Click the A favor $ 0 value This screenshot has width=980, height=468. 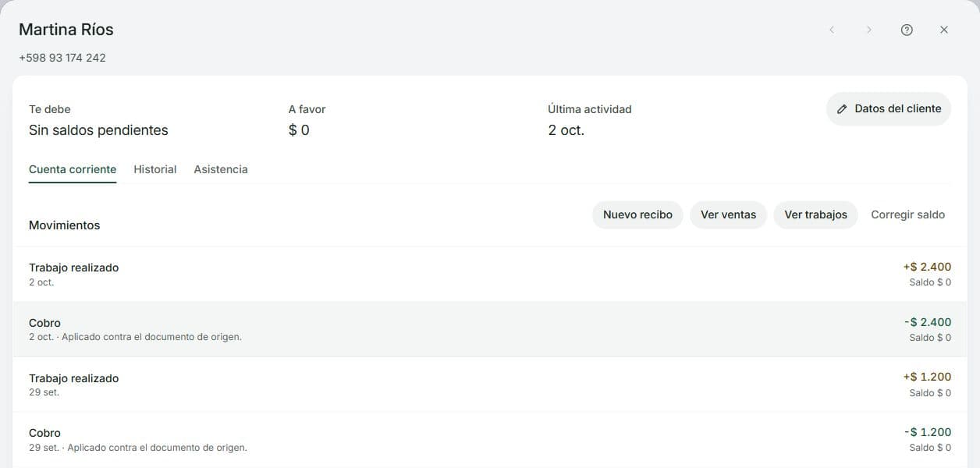[x=299, y=130]
